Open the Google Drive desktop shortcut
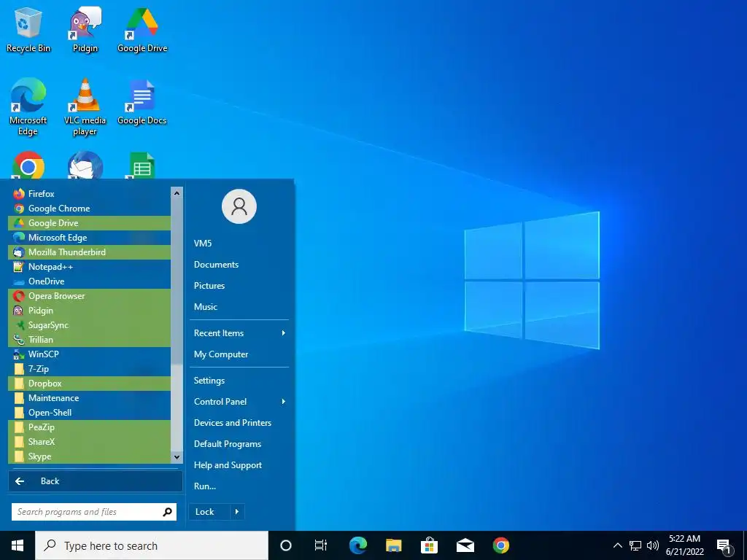This screenshot has height=560, width=747. (x=142, y=29)
